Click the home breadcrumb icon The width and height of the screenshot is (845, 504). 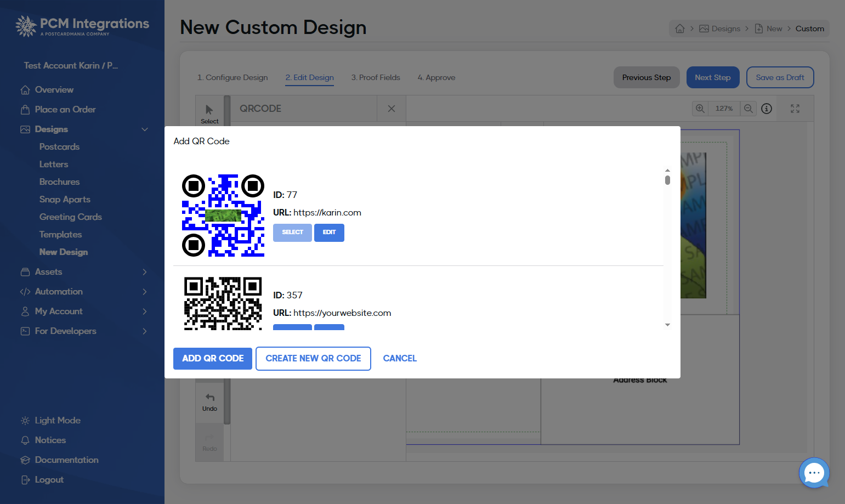point(680,29)
